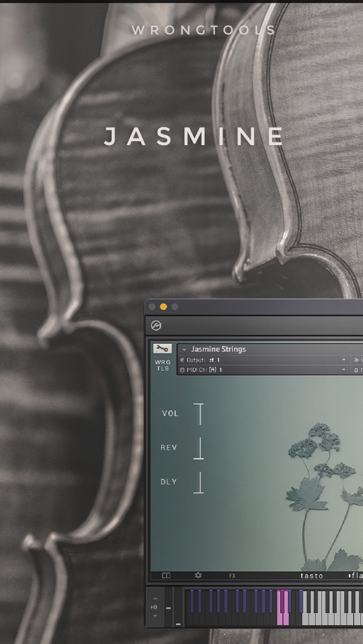Click the DLY label
Image resolution: width=363 pixels, height=644 pixels.
coord(168,482)
